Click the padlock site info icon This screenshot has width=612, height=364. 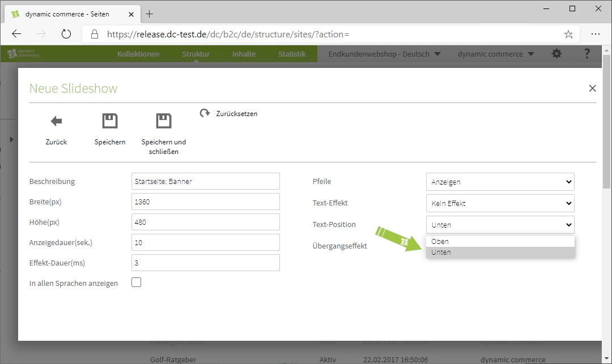pyautogui.click(x=95, y=35)
